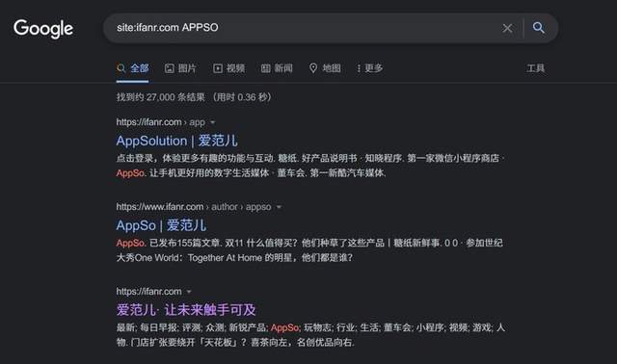Screen dimensions: 617x364
Task: Clear the search box with X icon
Action: 507,28
